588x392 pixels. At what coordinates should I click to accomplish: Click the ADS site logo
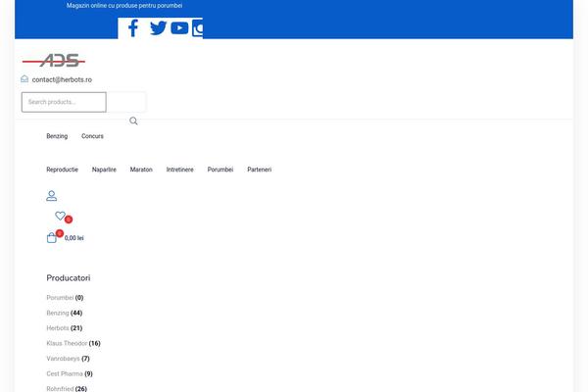54,61
